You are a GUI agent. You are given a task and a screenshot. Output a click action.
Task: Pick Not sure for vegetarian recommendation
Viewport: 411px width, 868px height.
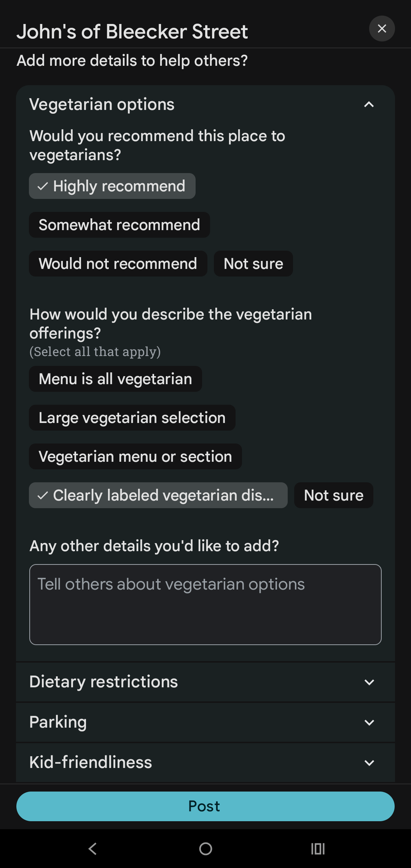[253, 264]
